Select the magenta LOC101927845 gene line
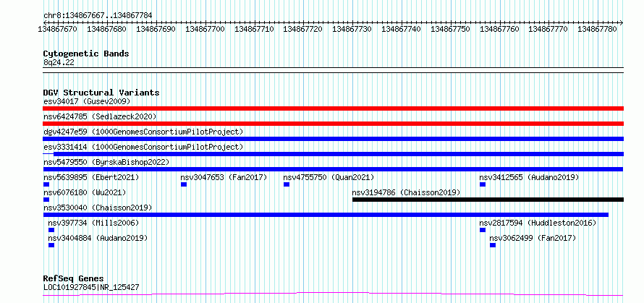 click(333, 294)
